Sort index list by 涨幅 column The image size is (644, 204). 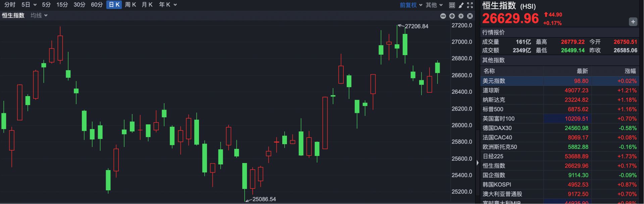point(630,71)
